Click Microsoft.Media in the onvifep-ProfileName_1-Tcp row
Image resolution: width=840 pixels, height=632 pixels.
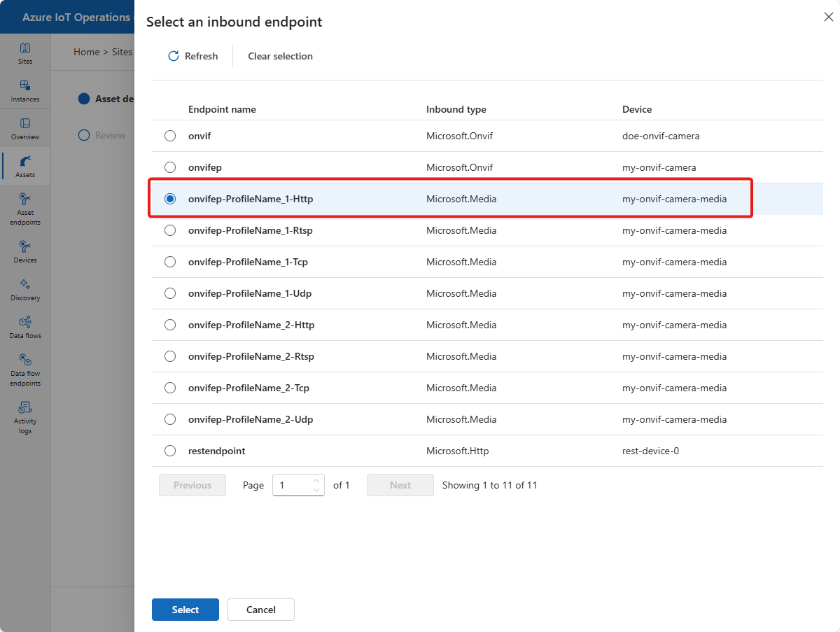coord(461,262)
